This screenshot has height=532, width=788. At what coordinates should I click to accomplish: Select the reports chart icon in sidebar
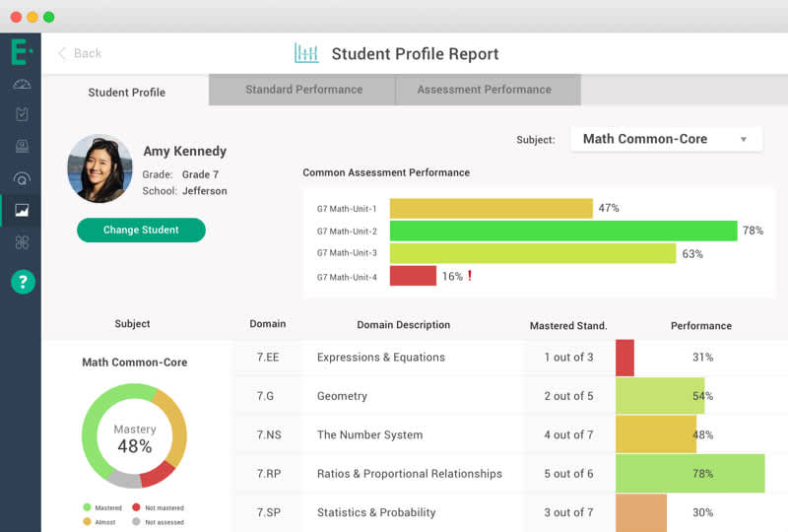[x=22, y=210]
